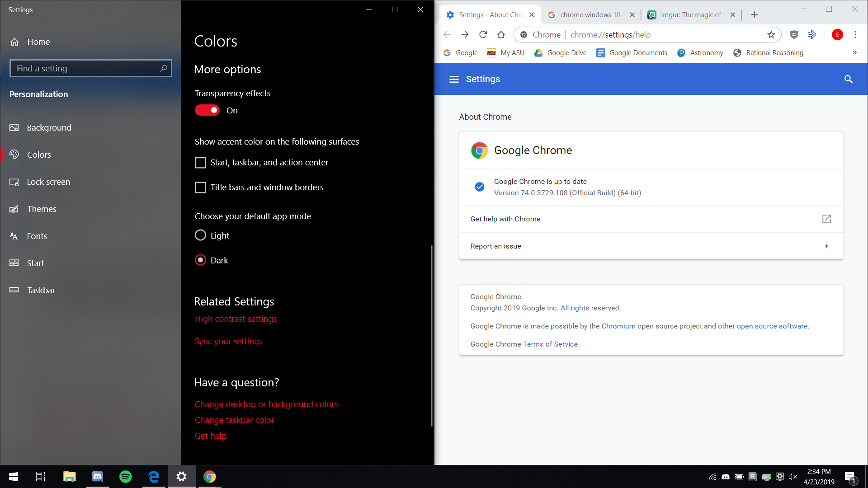Launch Spotify from the taskbar

pos(125,476)
